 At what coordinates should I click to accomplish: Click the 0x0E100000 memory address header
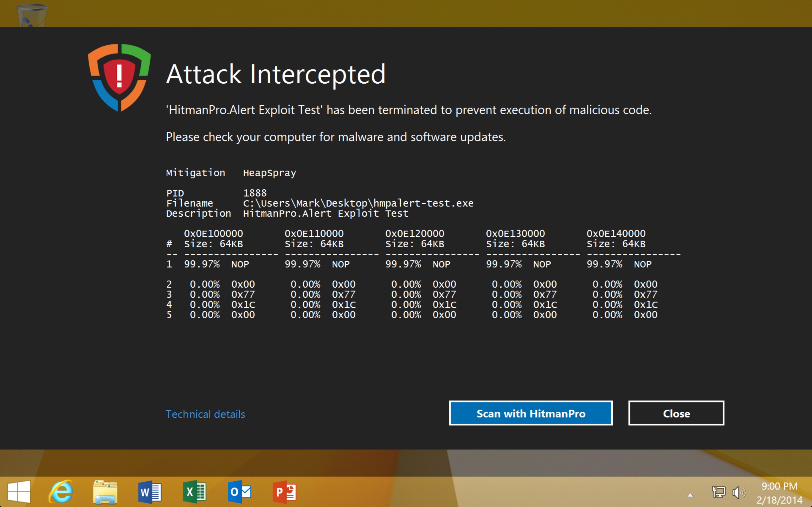(x=213, y=234)
